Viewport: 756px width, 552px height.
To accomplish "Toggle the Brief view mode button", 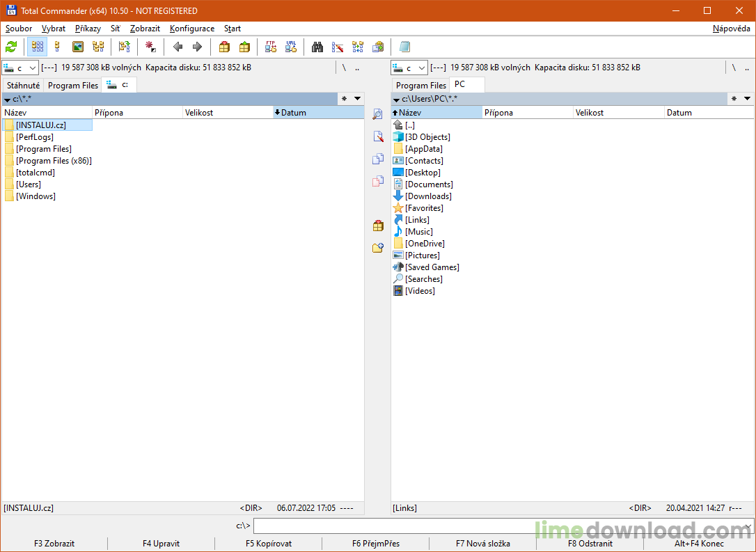I will click(38, 47).
